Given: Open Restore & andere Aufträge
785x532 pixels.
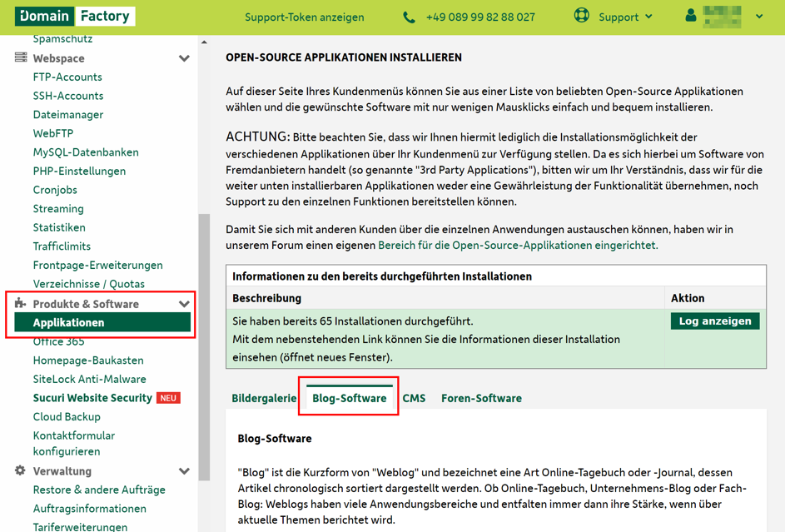Looking at the screenshot, I should (99, 490).
